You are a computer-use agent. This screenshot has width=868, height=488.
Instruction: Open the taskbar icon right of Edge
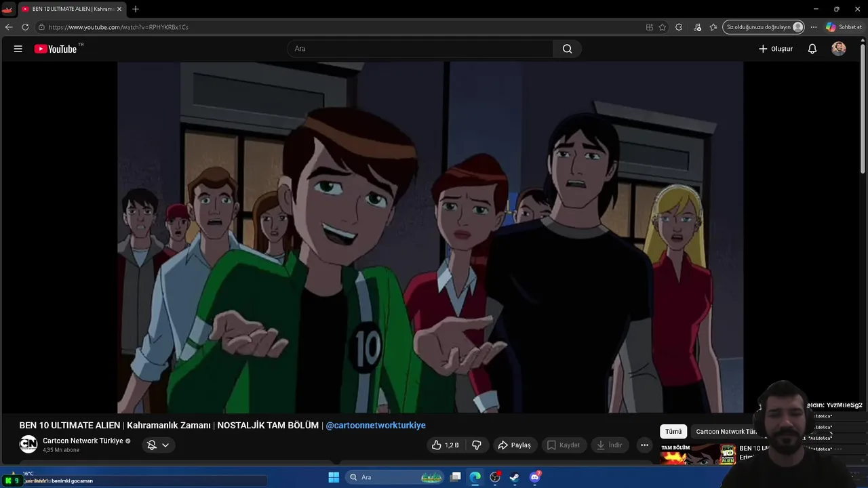[495, 477]
